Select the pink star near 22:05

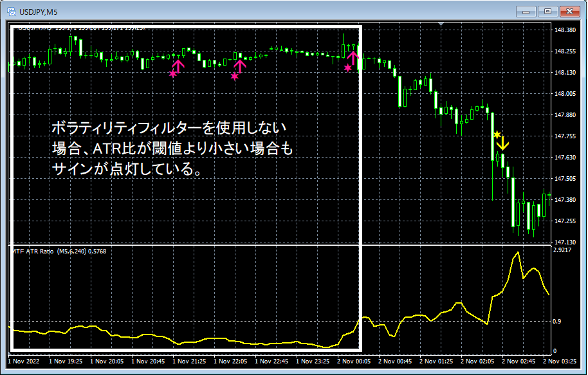234,77
